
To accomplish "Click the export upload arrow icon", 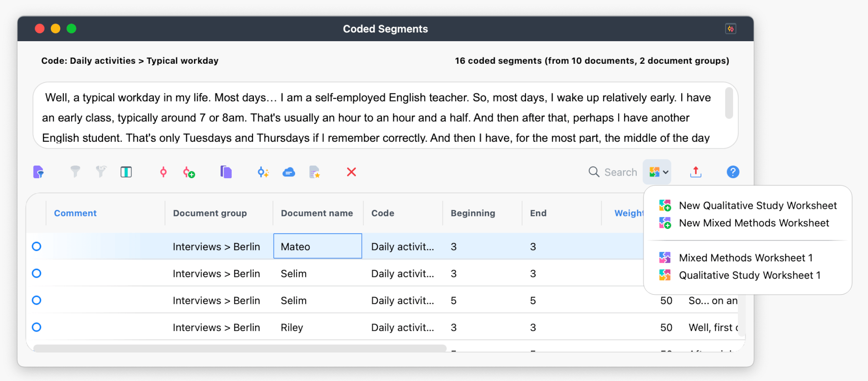I will click(695, 172).
